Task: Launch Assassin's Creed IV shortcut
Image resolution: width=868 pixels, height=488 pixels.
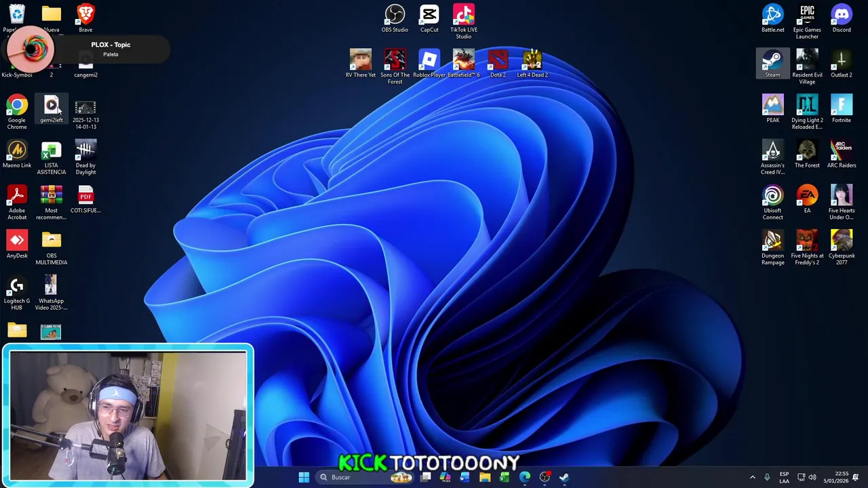Action: pyautogui.click(x=772, y=158)
